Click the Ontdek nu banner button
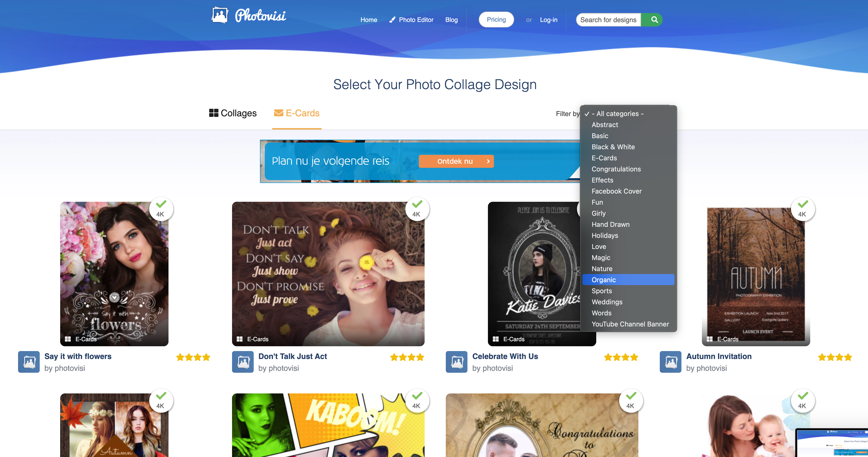868x457 pixels. [x=456, y=161]
